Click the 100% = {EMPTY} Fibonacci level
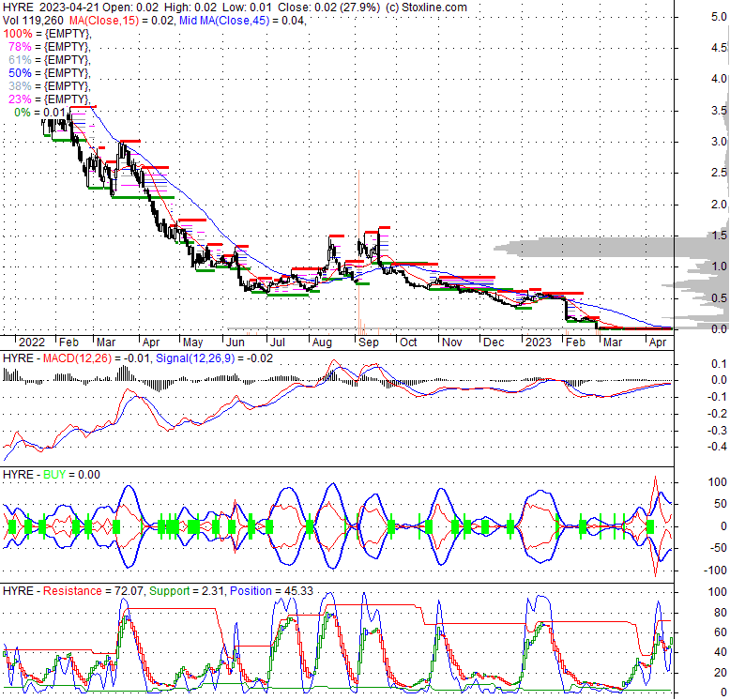The width and height of the screenshot is (730, 700). (47, 34)
